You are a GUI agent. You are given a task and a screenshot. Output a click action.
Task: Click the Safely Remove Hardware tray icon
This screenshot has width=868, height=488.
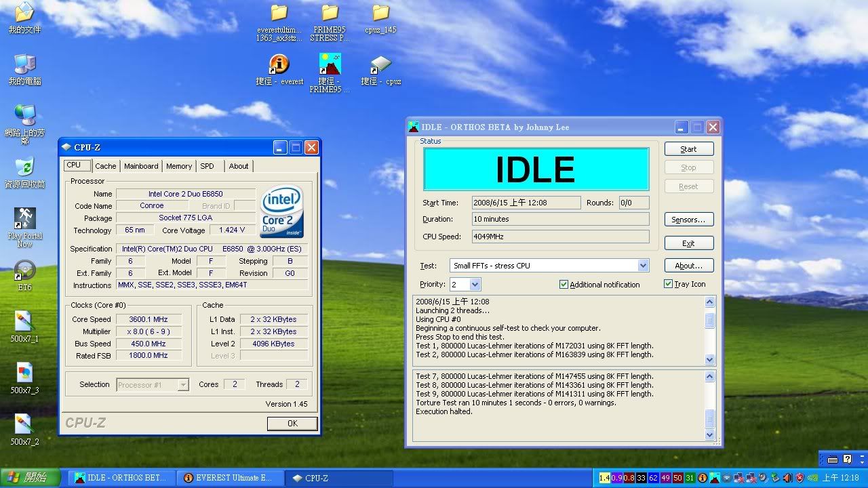(775, 478)
